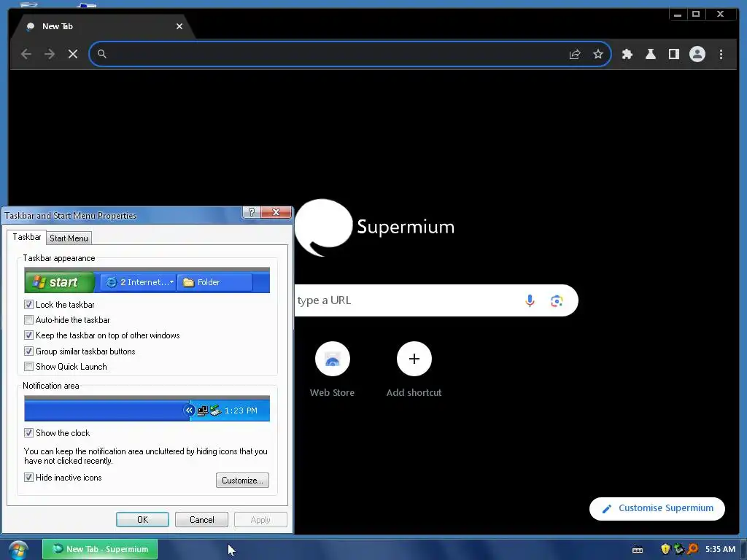Viewport: 747px width, 560px height.
Task: Switch to the Start Menu tab
Action: click(69, 238)
